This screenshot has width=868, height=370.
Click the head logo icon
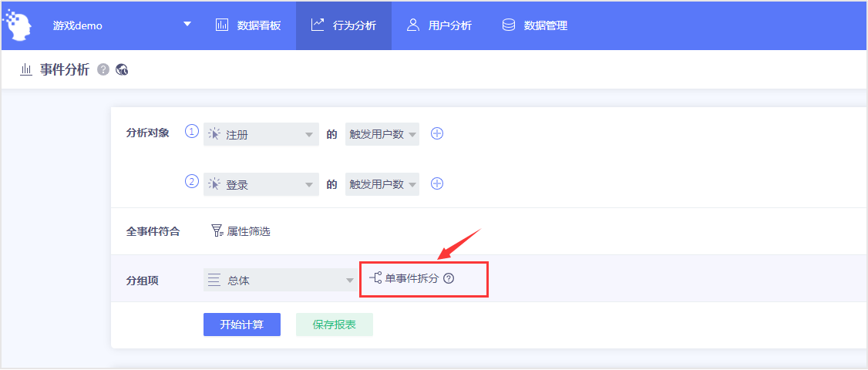coord(17,25)
